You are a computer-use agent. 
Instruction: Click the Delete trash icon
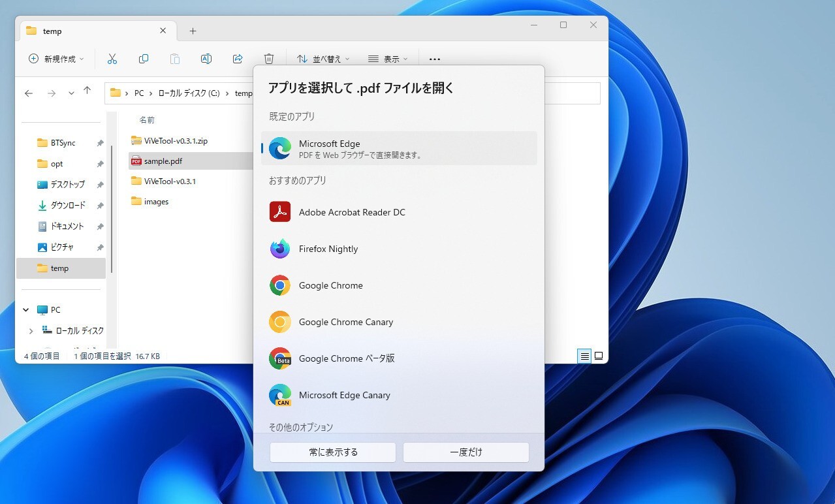[269, 59]
